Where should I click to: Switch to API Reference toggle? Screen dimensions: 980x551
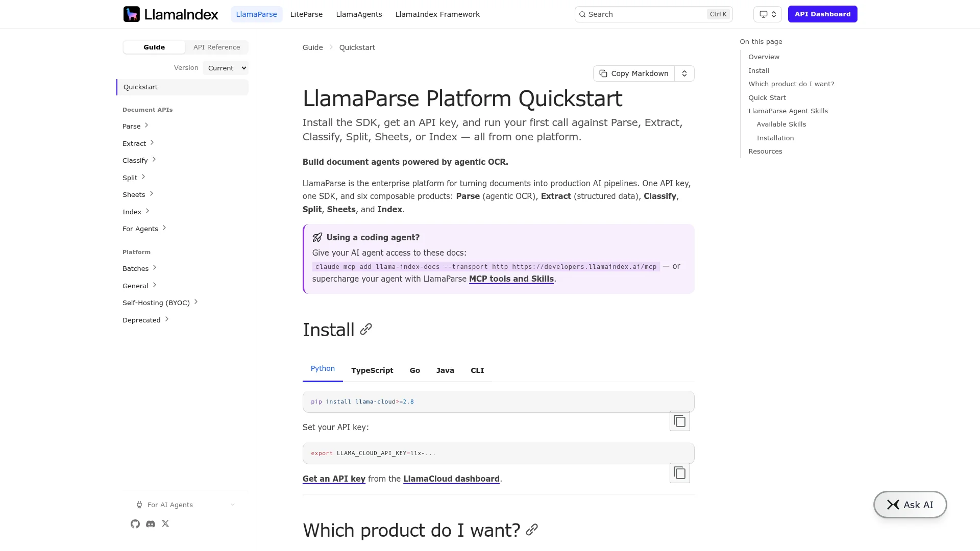pyautogui.click(x=216, y=47)
